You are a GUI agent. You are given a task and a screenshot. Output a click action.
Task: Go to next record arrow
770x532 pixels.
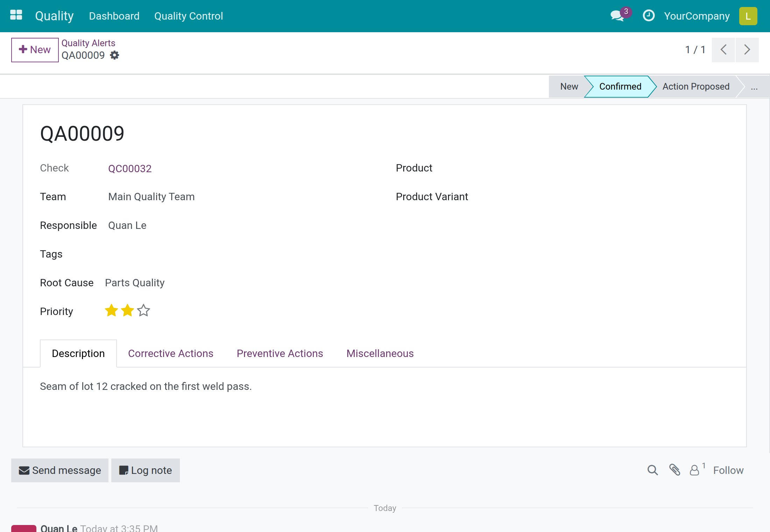[747, 50]
